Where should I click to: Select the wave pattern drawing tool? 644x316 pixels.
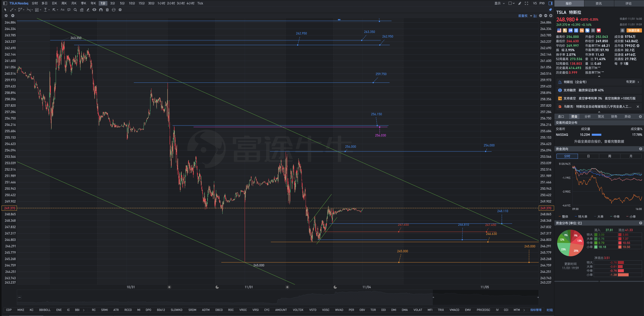29,10
